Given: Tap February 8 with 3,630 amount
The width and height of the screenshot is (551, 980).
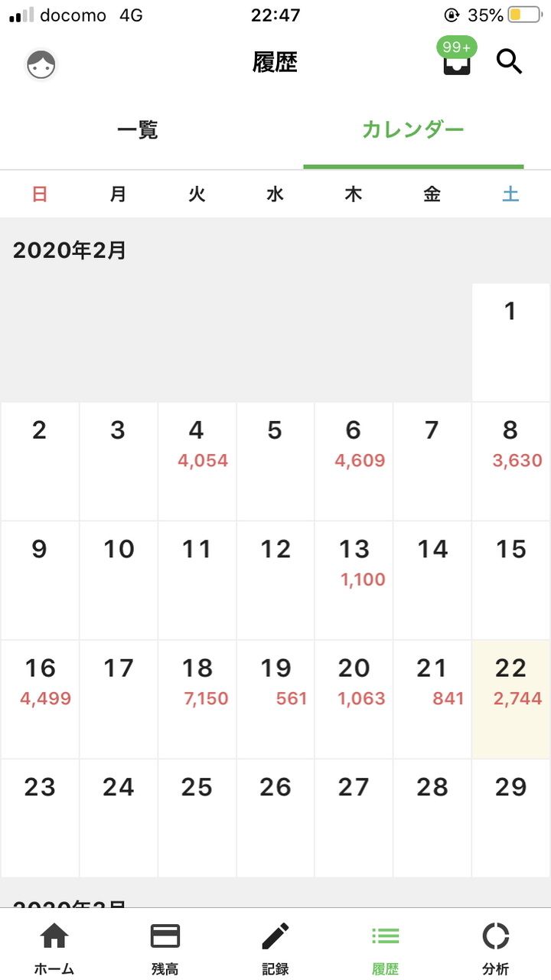Looking at the screenshot, I should coord(510,460).
